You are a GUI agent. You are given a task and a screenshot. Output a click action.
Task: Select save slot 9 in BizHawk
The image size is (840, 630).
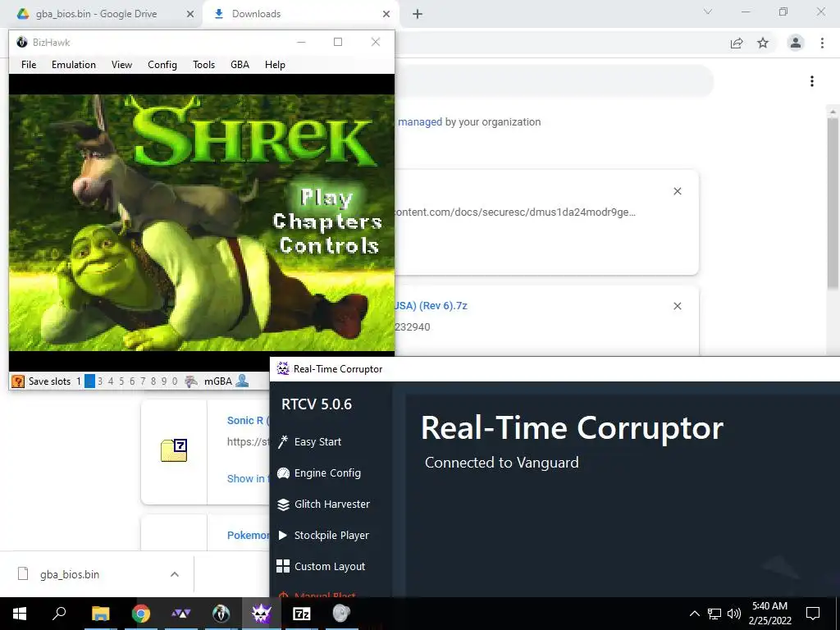pos(164,381)
